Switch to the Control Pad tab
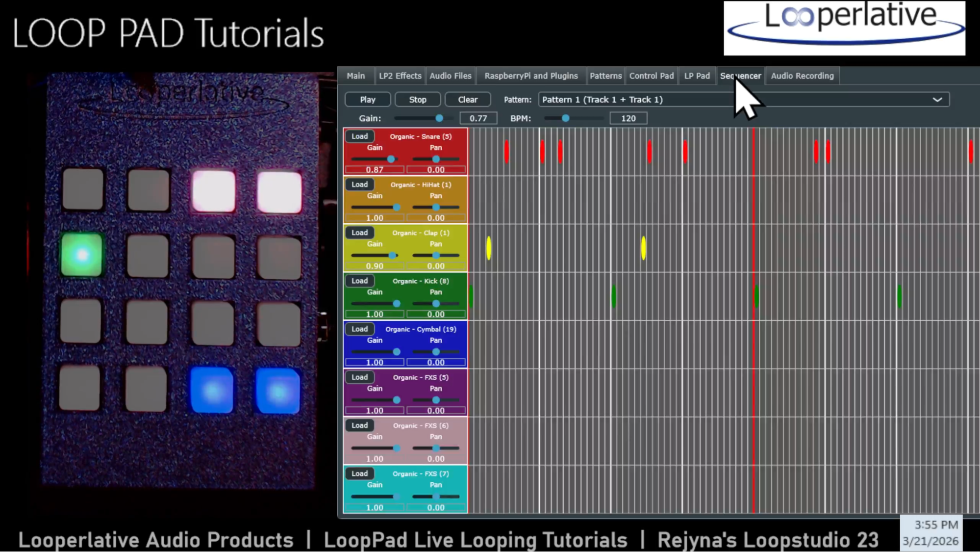The width and height of the screenshot is (980, 552). pyautogui.click(x=652, y=76)
